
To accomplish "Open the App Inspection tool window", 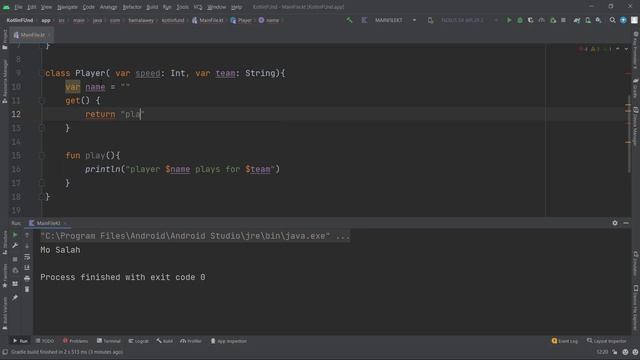I will tap(229, 341).
